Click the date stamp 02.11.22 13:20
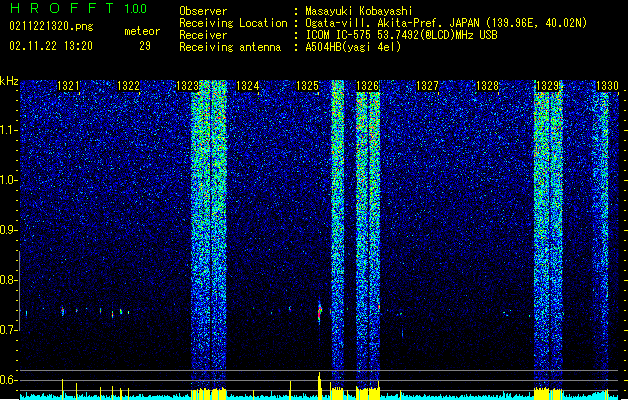Screen dimensions: 629x400 click(51, 46)
